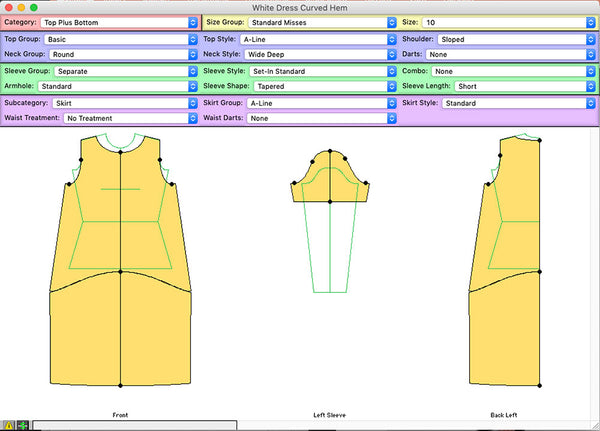The image size is (600, 431).
Task: Open the Sleeve Length dropdown showing Short
Action: (525, 86)
